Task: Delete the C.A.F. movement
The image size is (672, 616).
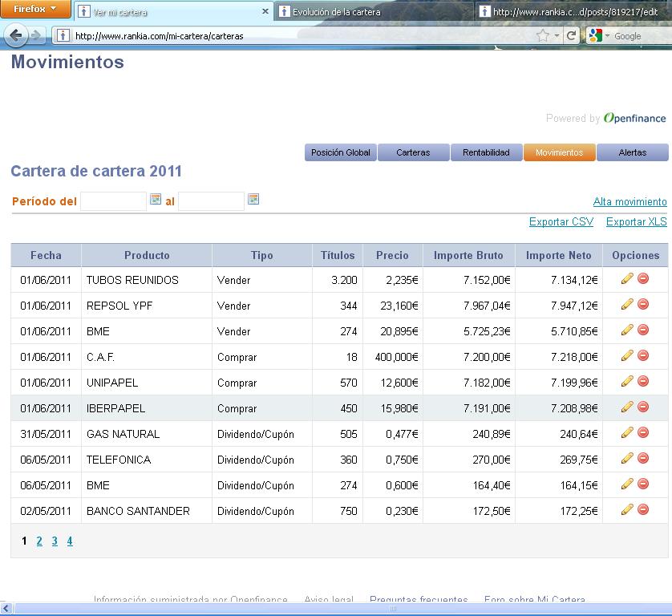Action: [643, 356]
